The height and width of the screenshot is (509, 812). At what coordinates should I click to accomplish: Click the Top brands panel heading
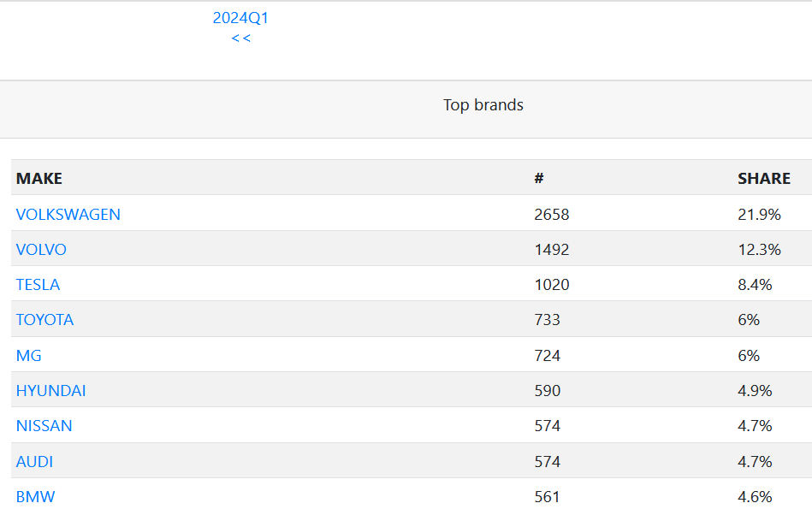click(483, 105)
